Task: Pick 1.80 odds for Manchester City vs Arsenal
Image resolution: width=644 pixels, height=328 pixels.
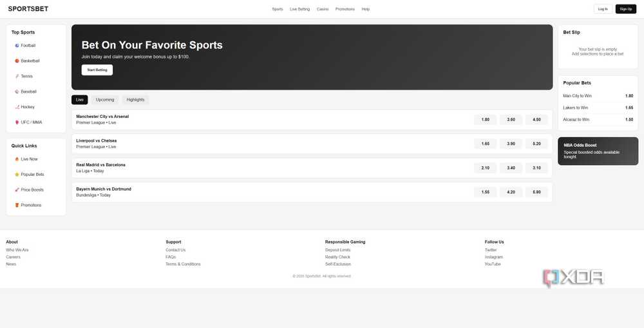Action: pyautogui.click(x=485, y=120)
